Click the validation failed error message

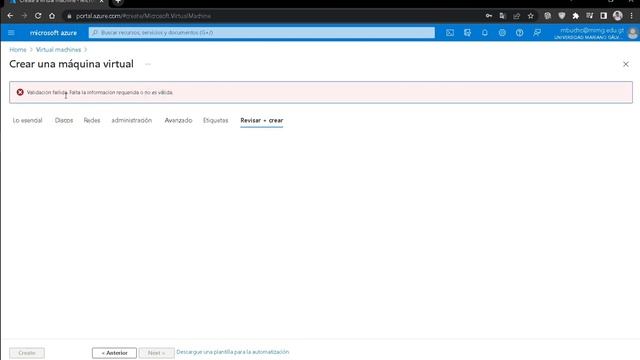[100, 93]
